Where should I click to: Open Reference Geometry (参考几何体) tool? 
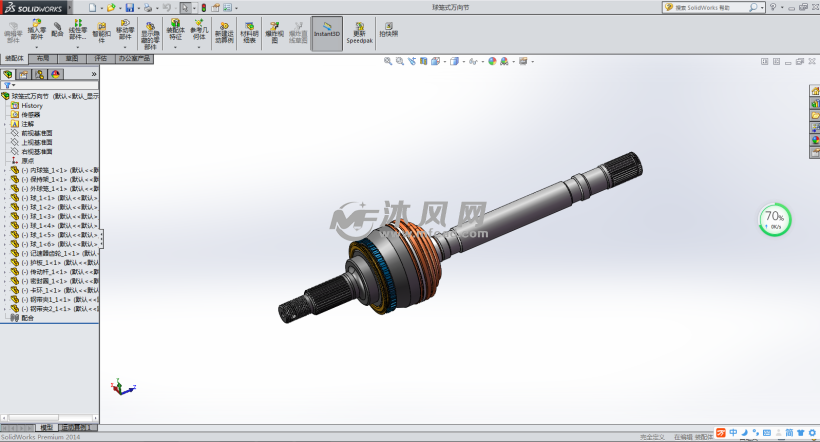tap(199, 29)
